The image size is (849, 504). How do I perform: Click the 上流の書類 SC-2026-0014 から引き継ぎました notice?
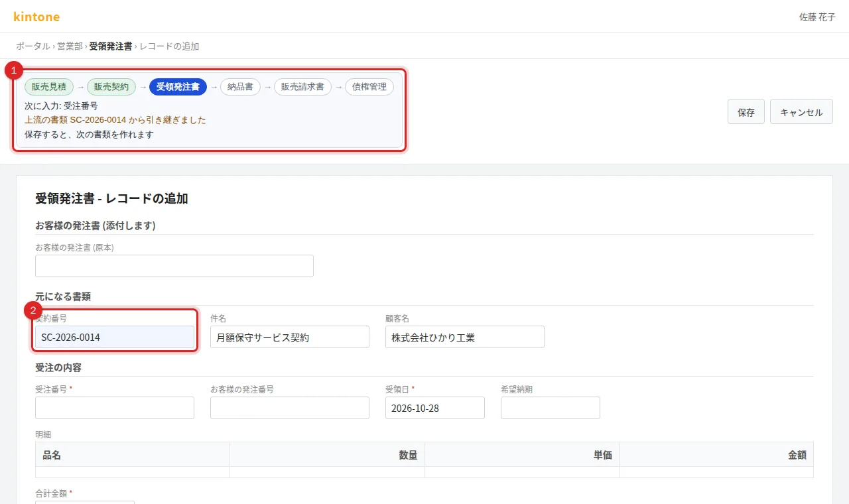click(115, 120)
